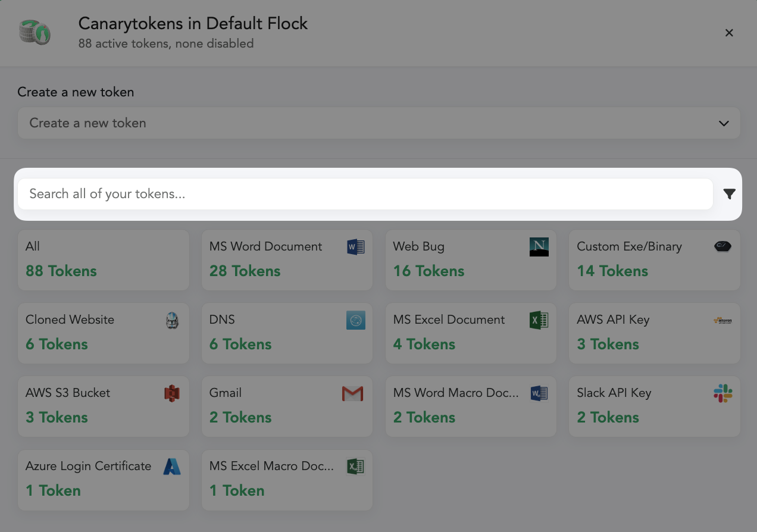Click the Azure Login Certificate logo

point(172,467)
